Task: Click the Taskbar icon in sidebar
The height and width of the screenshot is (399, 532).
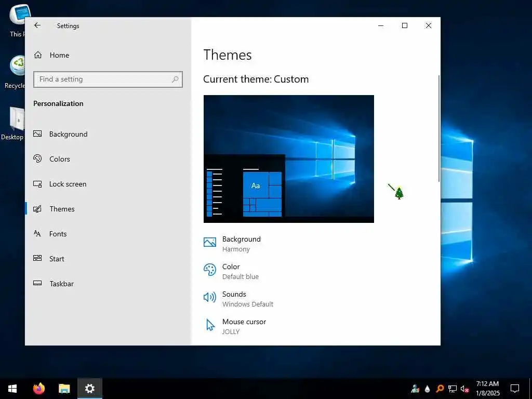Action: tap(37, 283)
